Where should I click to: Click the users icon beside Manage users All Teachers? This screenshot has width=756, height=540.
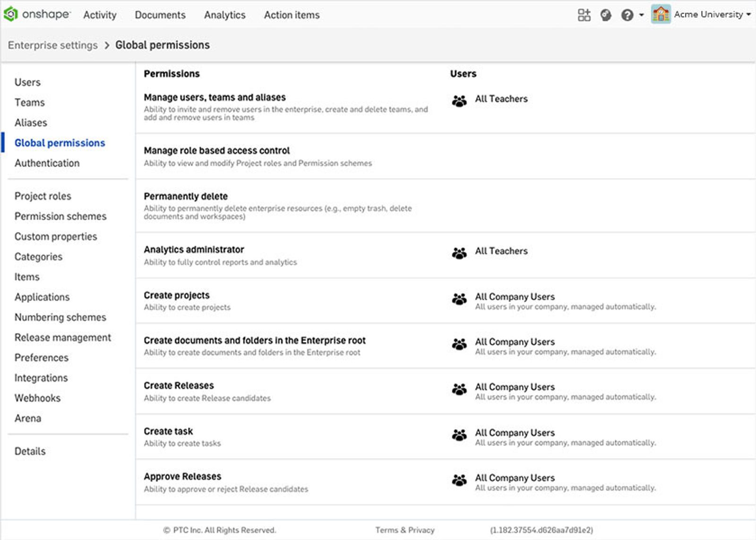click(458, 101)
